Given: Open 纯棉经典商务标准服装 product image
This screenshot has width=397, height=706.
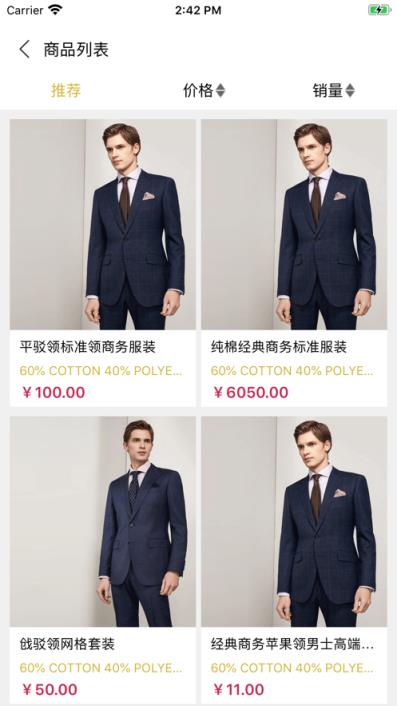Looking at the screenshot, I should [x=294, y=224].
